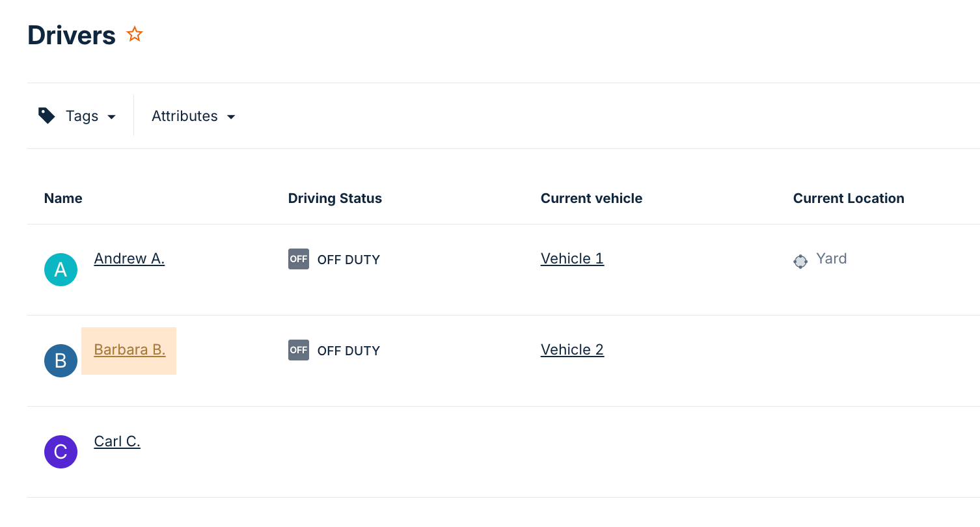Open the Tags filter dropdown

point(81,116)
